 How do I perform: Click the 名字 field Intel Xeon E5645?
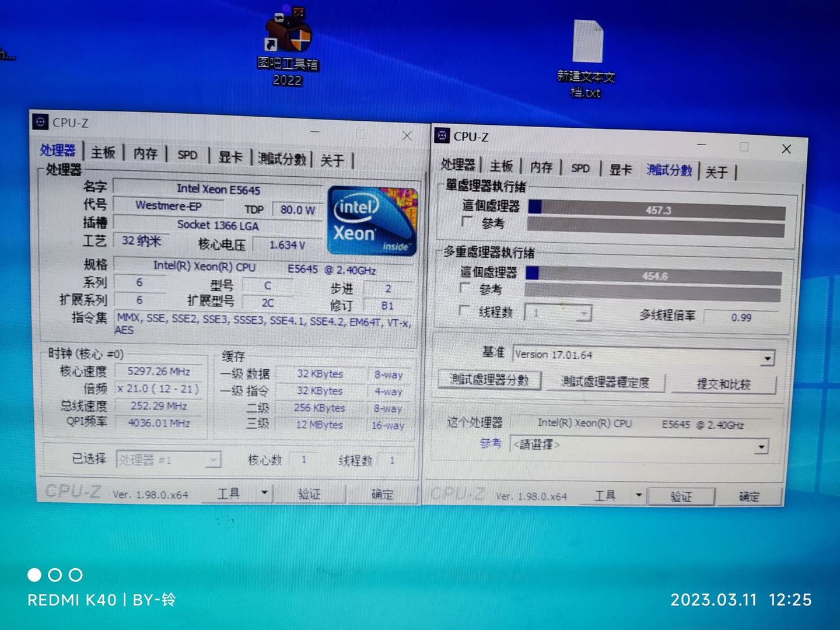click(218, 188)
